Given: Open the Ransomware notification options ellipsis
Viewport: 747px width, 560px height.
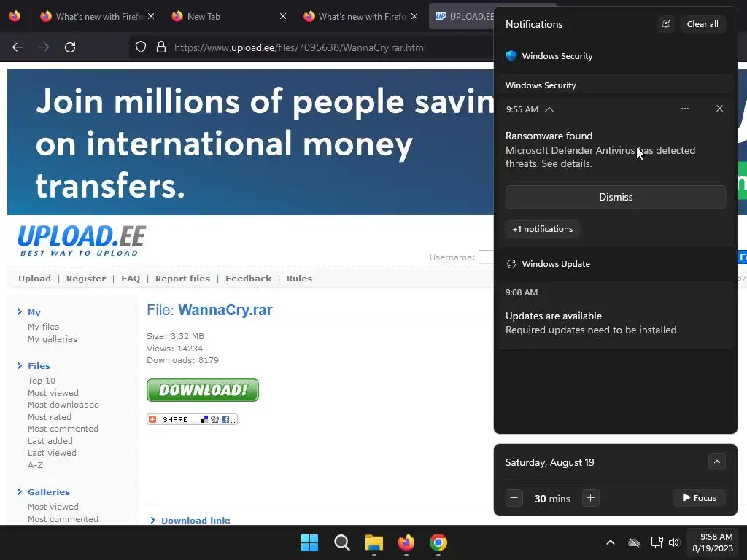Looking at the screenshot, I should (x=684, y=109).
